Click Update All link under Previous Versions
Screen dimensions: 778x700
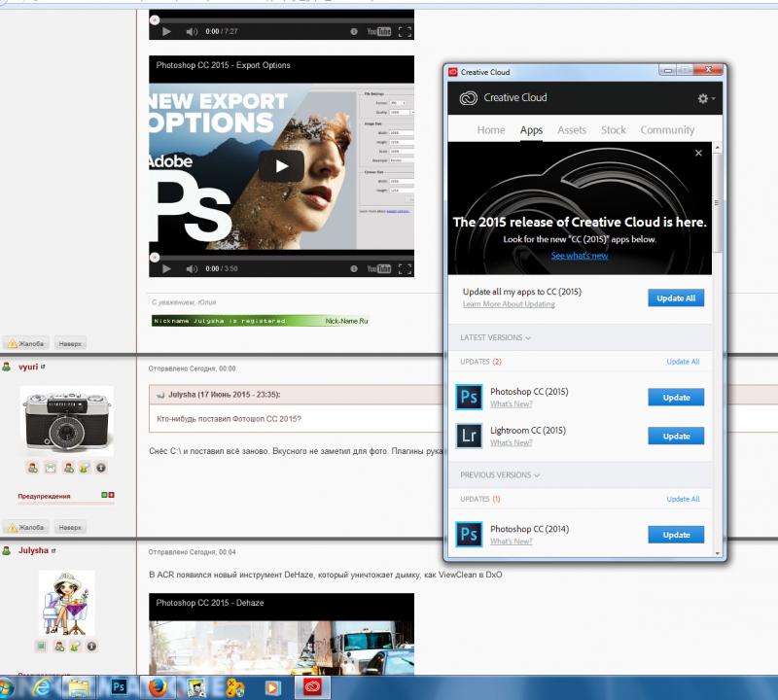click(x=683, y=499)
